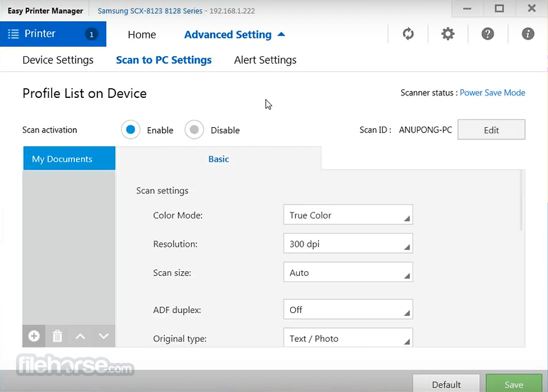Click the scan settings vertical scrollbar
Image resolution: width=548 pixels, height=392 pixels.
coord(521,201)
